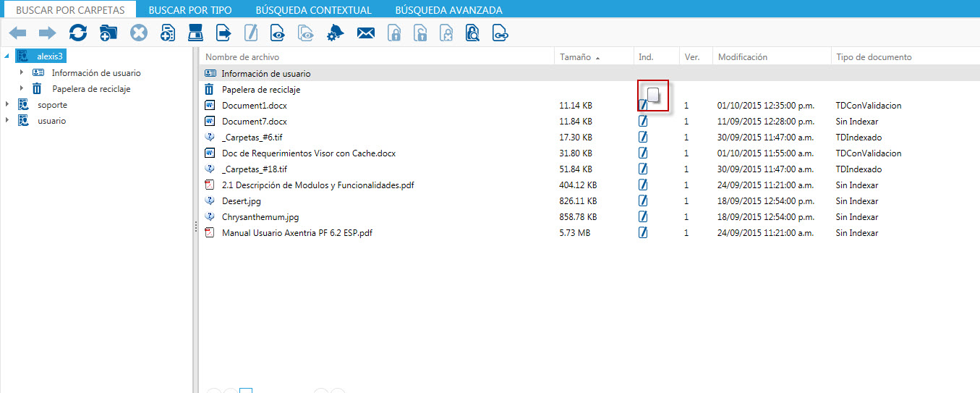Switch to Buscar por Carpetas tab

click(70, 10)
